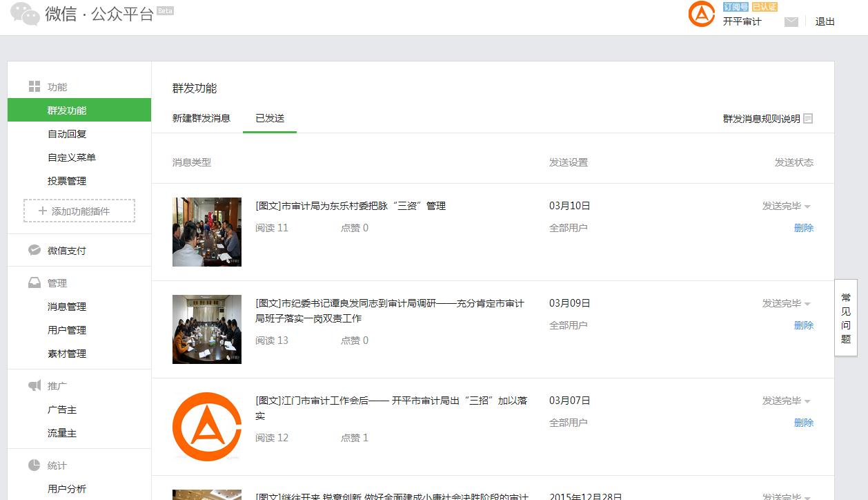Open article 江门市审计工作会后 开平市审计局出“三招”

[x=391, y=408]
